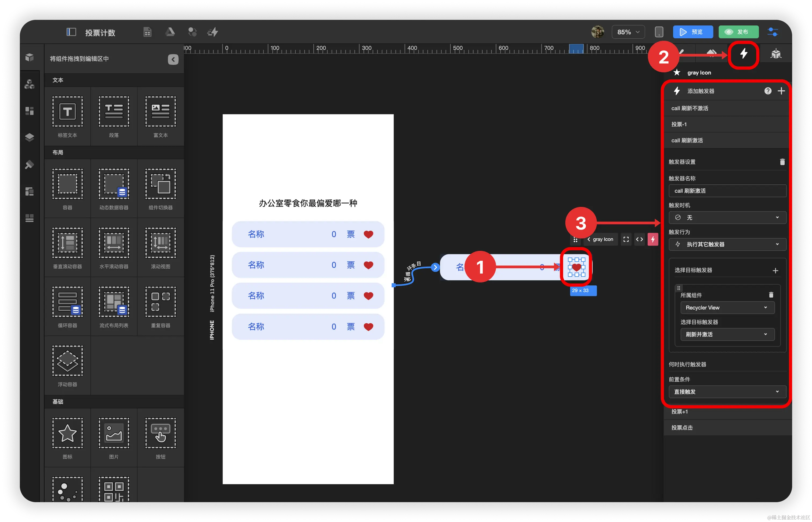This screenshot has width=812, height=522.
Task: Click the code brackets icon above gray Icon
Action: 639,239
